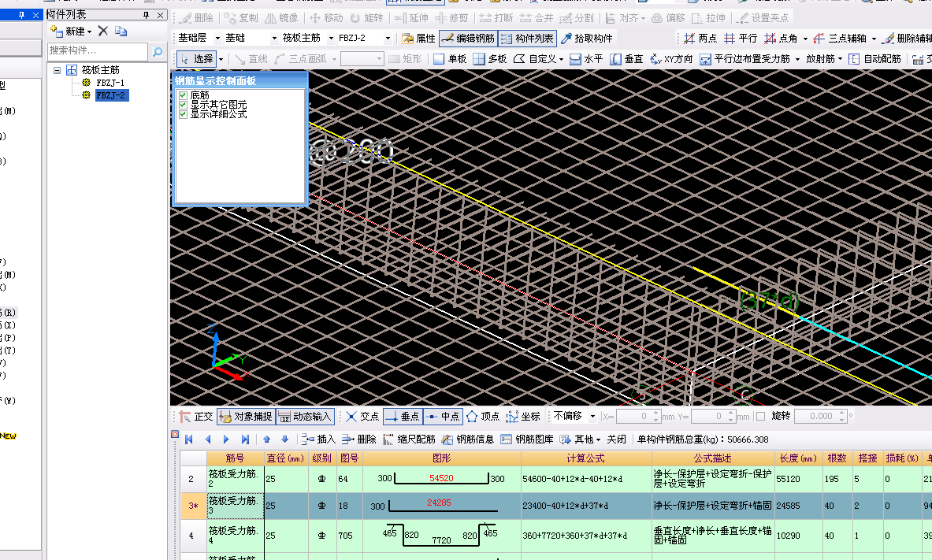The width and height of the screenshot is (932, 560).
Task: Click 删除 delete row button
Action: point(359,439)
